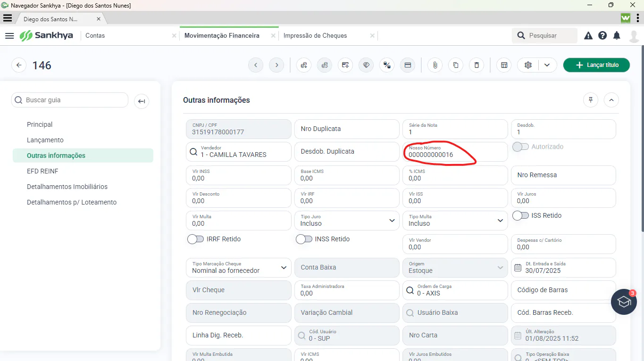Toggle the Autorizado switch

coord(520,147)
